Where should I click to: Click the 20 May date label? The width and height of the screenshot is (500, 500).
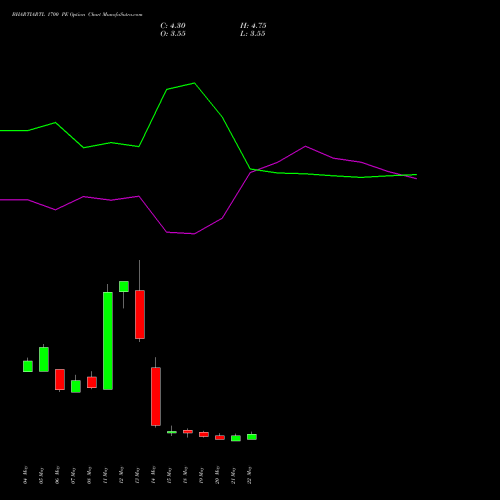218,475
